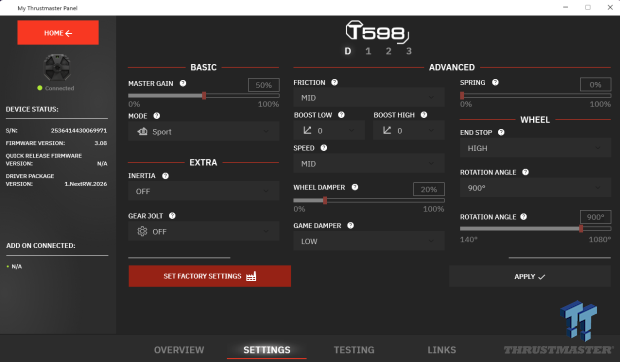Expand the Rotation Angle 900° dropdown
Screen dimensions: 620x362
[535, 188]
